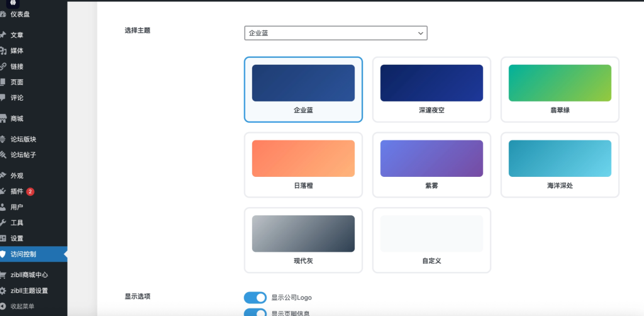Choose the 海洋深处 theme card
This screenshot has height=316, width=644.
point(560,165)
